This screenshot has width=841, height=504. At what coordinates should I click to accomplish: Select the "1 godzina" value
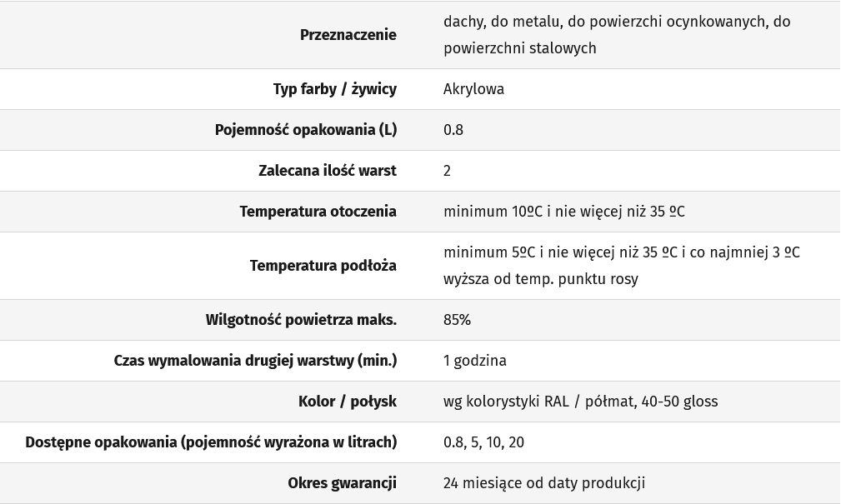click(x=475, y=361)
